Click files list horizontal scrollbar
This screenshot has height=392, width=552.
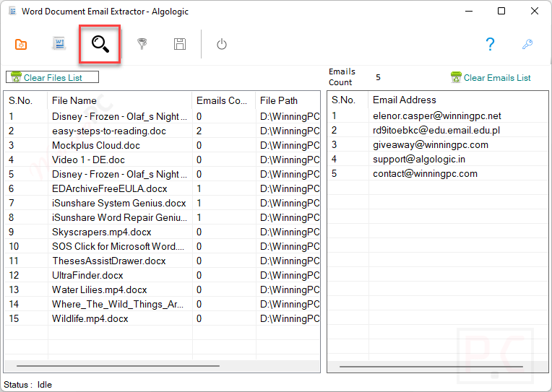point(118,366)
